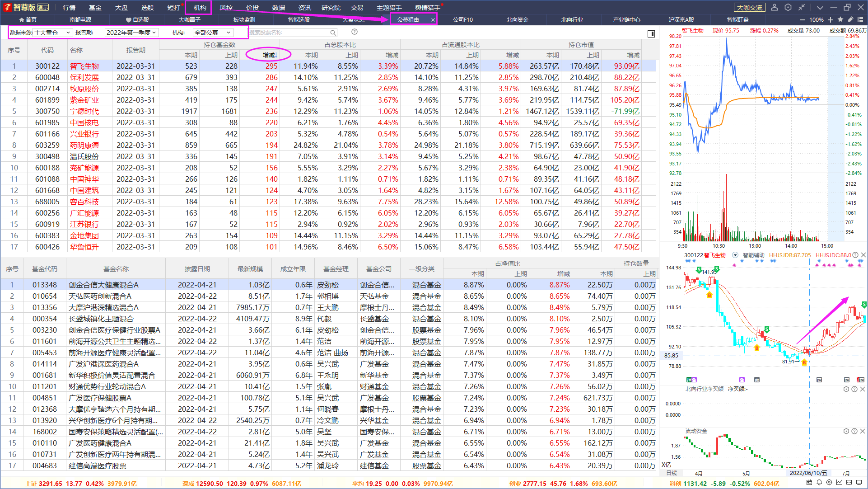Select fund code 004683
Viewport: 868px width, 489px height.
(x=45, y=465)
